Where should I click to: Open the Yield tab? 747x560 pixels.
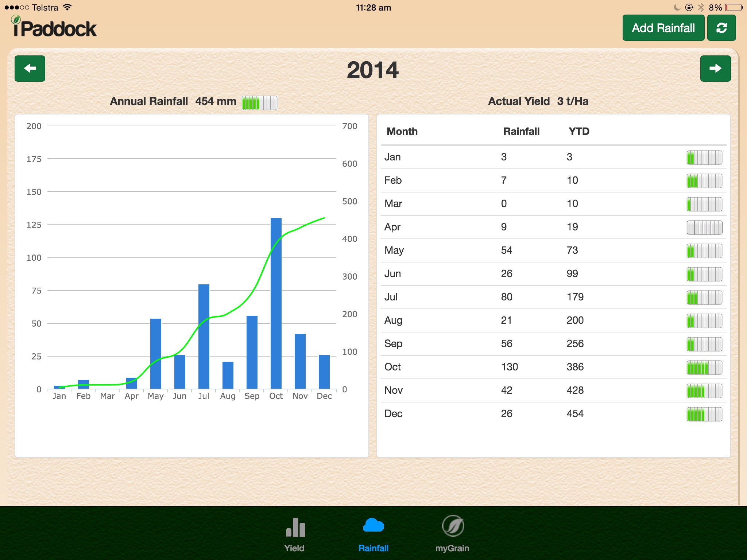click(295, 534)
